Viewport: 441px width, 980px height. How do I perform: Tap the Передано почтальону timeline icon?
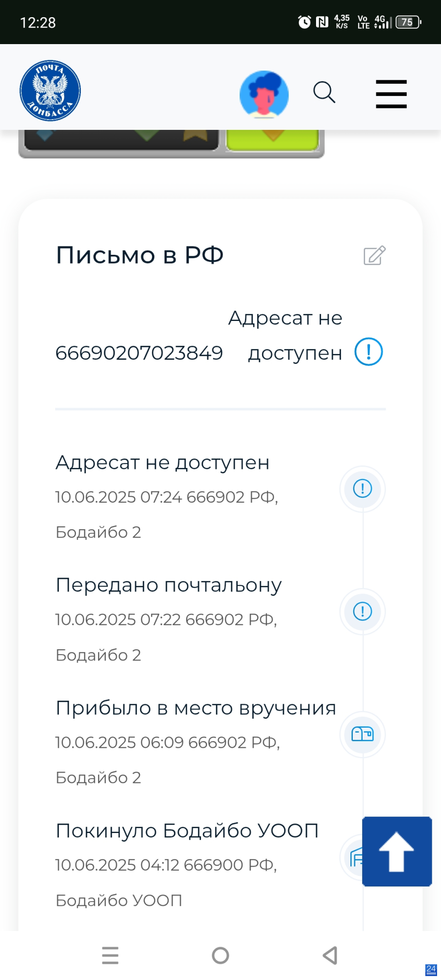click(363, 612)
